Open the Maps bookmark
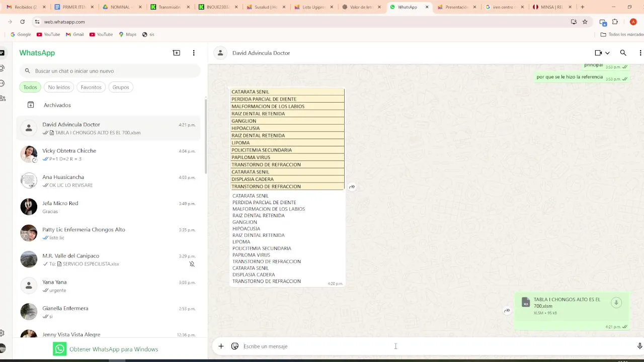 click(x=127, y=35)
